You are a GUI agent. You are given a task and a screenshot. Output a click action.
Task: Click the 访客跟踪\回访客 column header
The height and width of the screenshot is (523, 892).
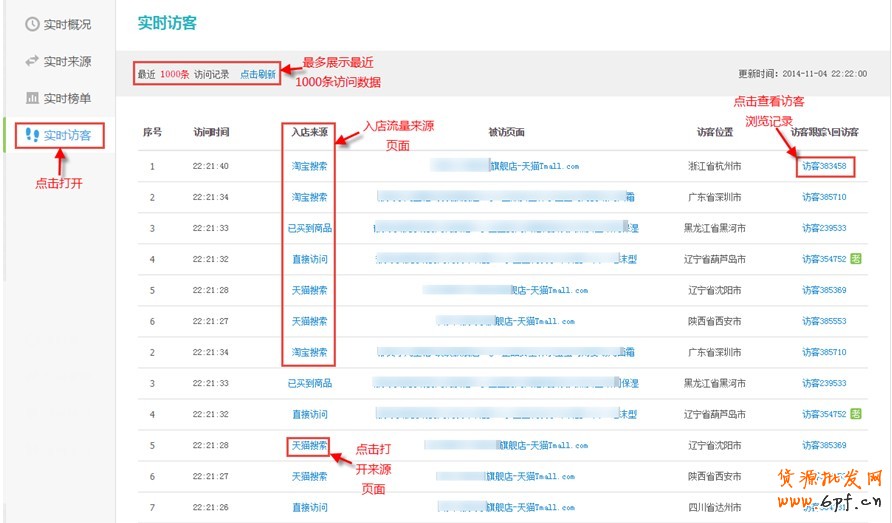(x=824, y=132)
